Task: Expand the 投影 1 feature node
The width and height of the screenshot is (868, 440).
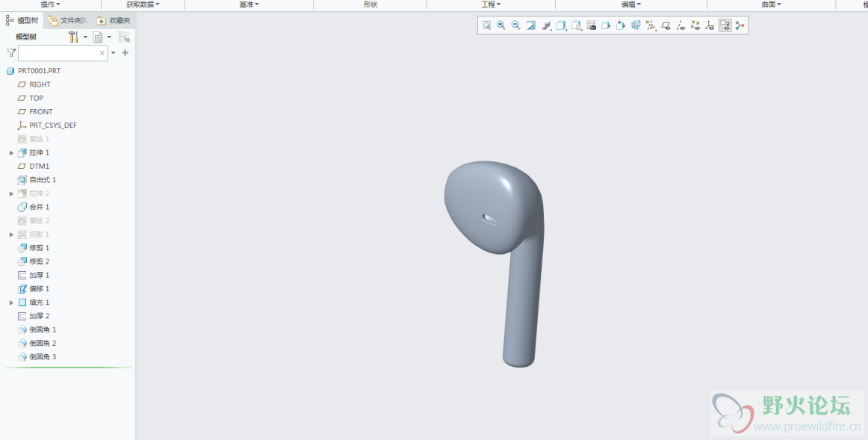Action: tap(12, 235)
